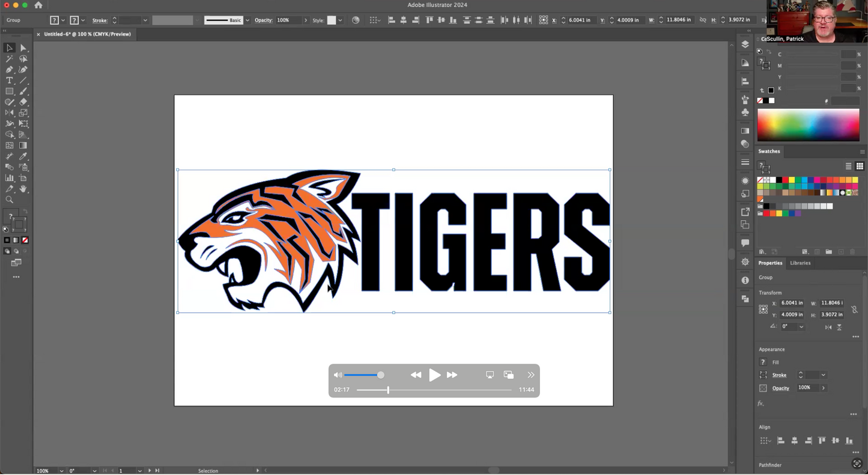Open the Layers panel icon
The width and height of the screenshot is (868, 475).
tap(745, 44)
